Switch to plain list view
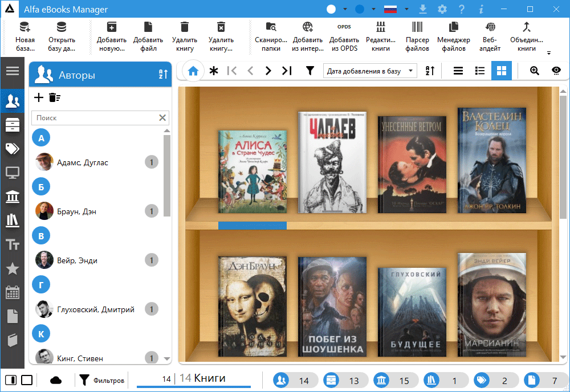This screenshot has height=392, width=570. (458, 71)
